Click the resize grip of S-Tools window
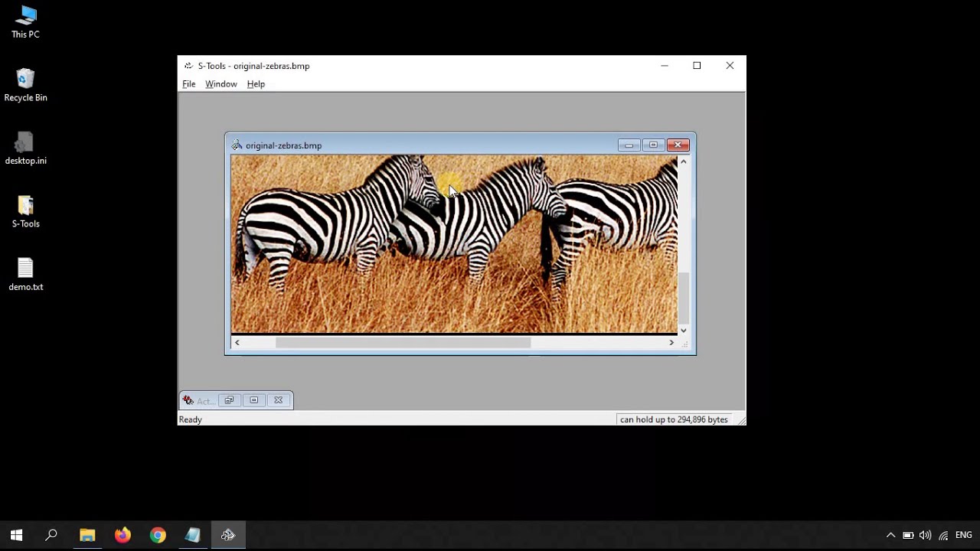The height and width of the screenshot is (551, 980). pyautogui.click(x=740, y=420)
